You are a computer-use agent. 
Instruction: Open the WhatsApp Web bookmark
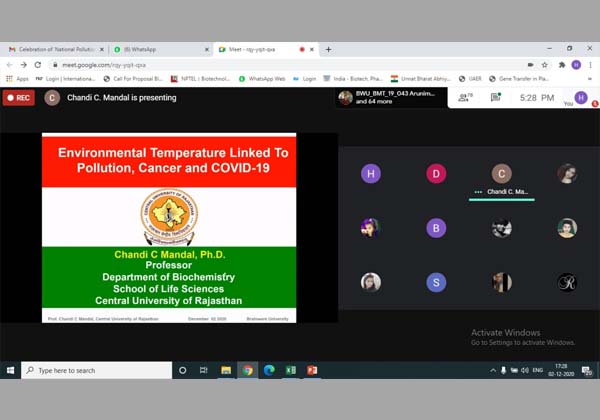click(x=262, y=78)
